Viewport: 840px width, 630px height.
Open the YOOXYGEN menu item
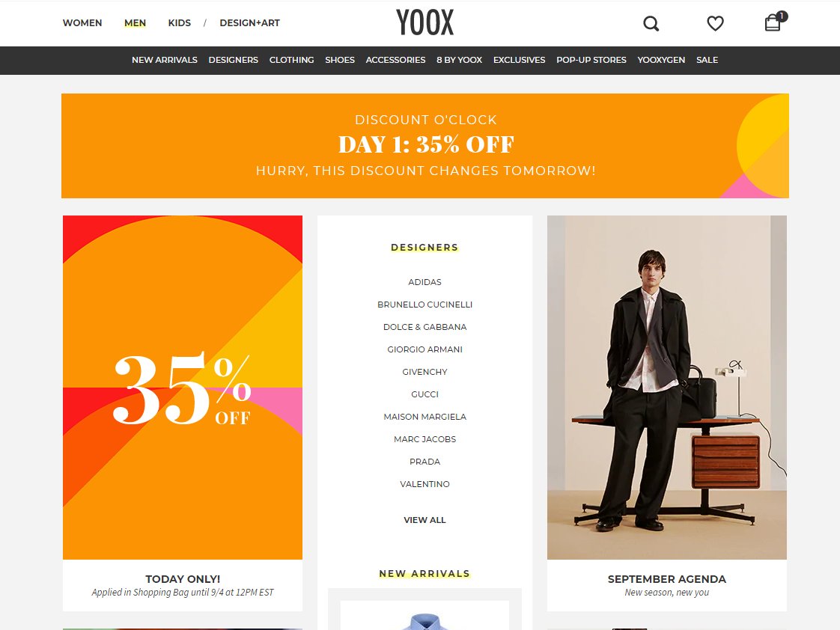coord(661,60)
